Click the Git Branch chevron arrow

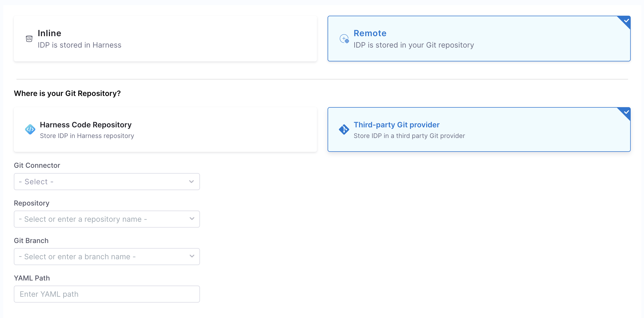(x=192, y=256)
